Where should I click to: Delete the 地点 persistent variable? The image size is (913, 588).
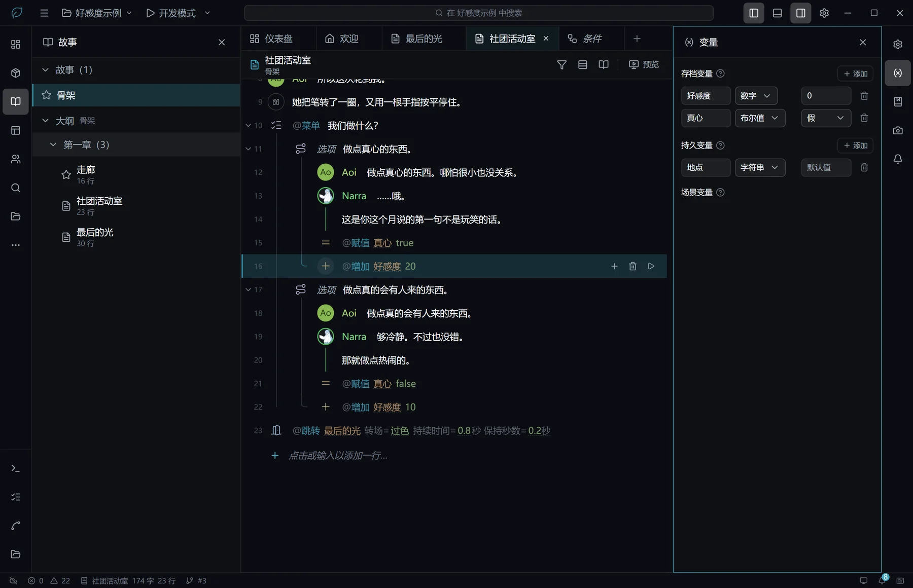[864, 167]
